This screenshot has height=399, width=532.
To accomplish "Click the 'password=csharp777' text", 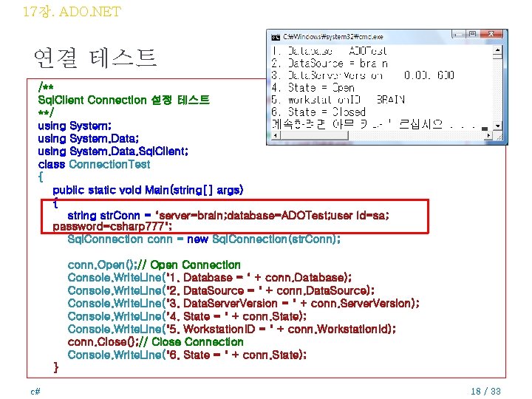I will pos(112,226).
